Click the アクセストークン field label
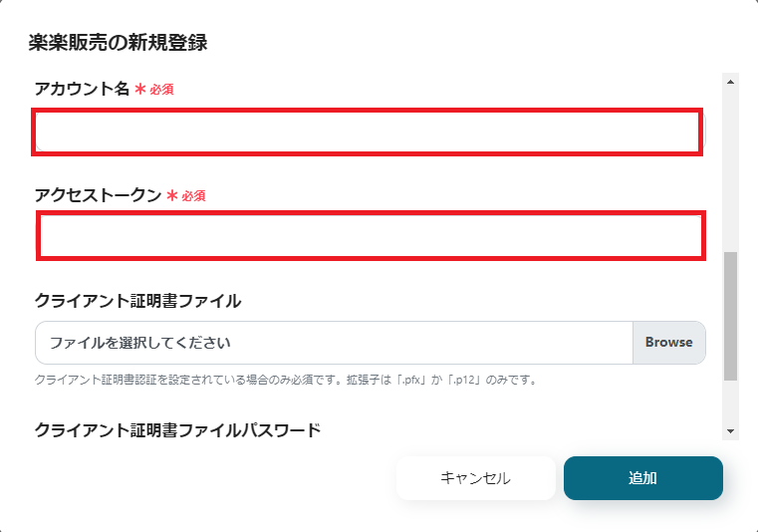This screenshot has height=532, width=758. coord(98,195)
